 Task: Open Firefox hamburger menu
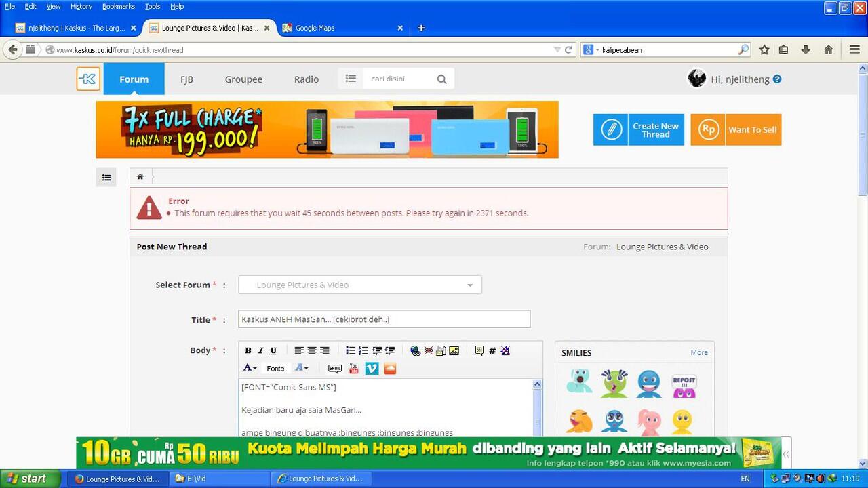click(x=854, y=49)
